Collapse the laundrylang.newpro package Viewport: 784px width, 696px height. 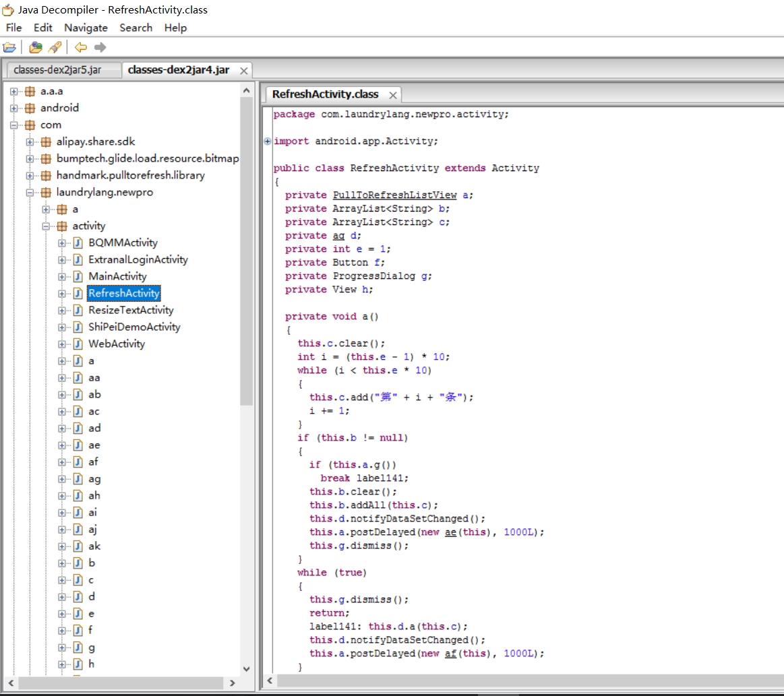(30, 192)
